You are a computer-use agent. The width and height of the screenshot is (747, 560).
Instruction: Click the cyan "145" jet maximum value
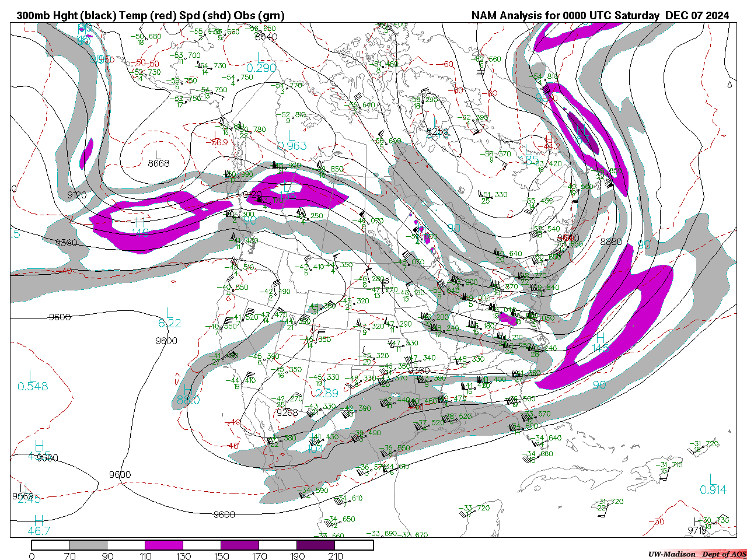601,348
